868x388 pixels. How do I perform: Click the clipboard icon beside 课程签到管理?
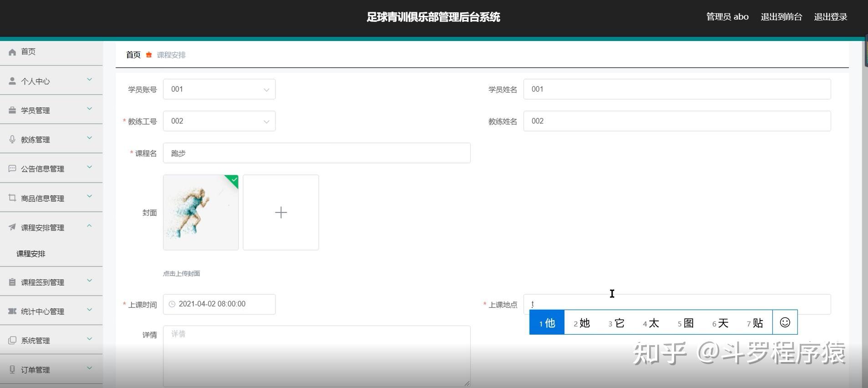click(x=12, y=282)
